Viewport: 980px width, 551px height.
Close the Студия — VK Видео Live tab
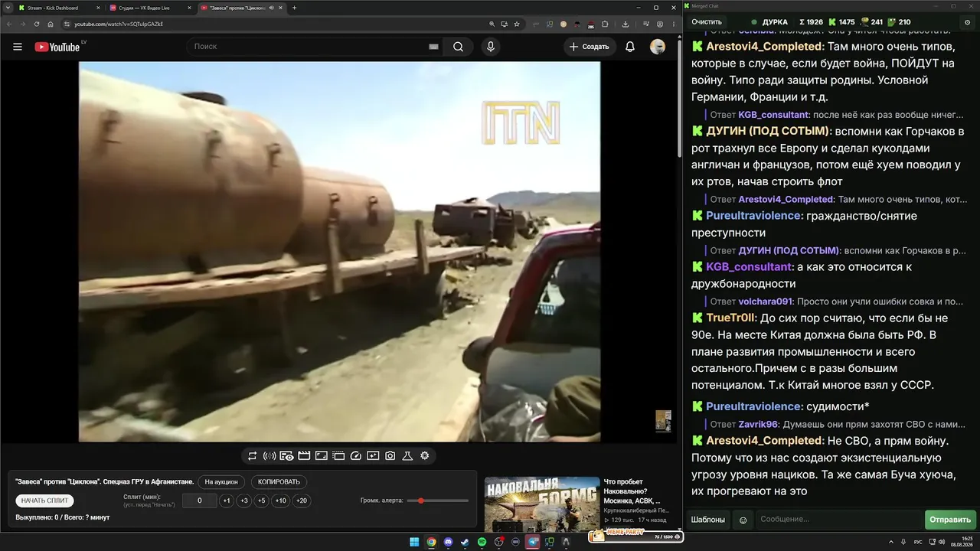coord(188,8)
